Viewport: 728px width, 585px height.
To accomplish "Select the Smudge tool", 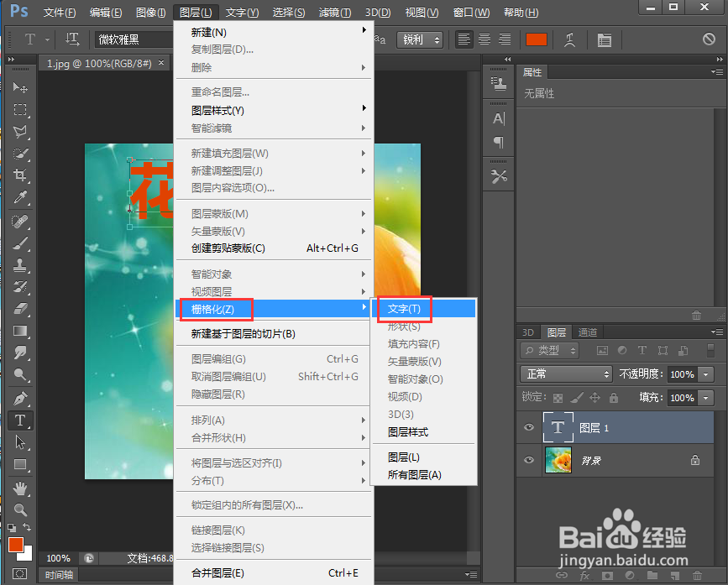I will [19, 353].
